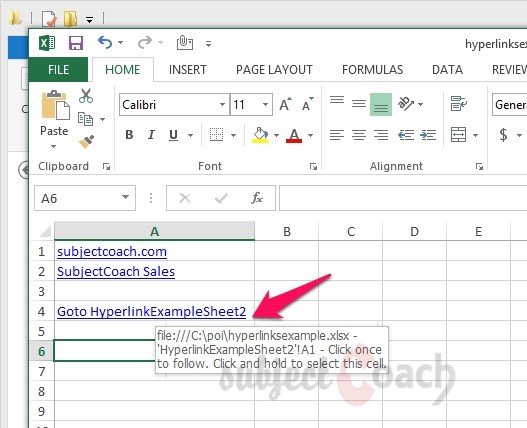Click the Select All corner triangle
The height and width of the screenshot is (428, 527).
(x=45, y=231)
